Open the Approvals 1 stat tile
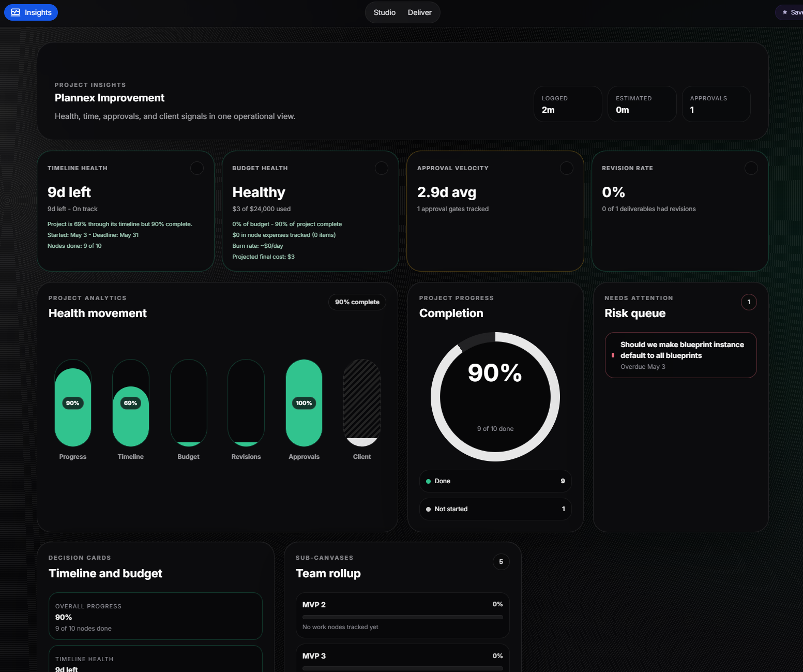Viewport: 803px width, 672px height. point(716,104)
